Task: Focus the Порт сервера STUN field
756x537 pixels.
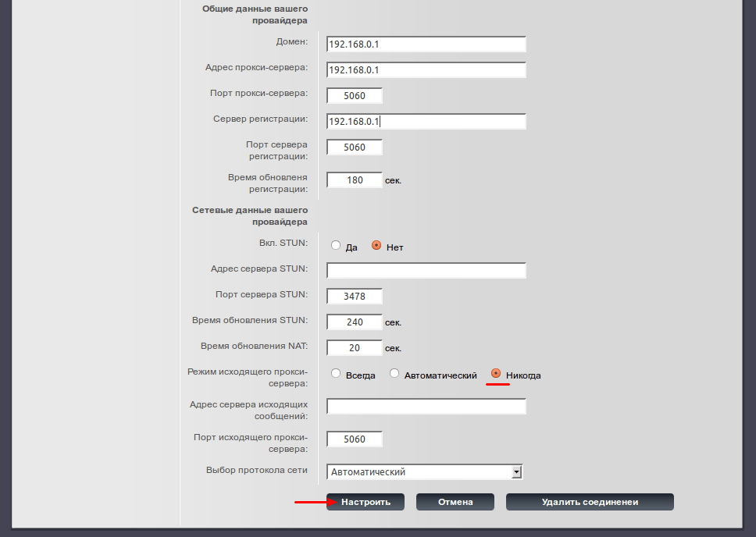Action: 355,297
